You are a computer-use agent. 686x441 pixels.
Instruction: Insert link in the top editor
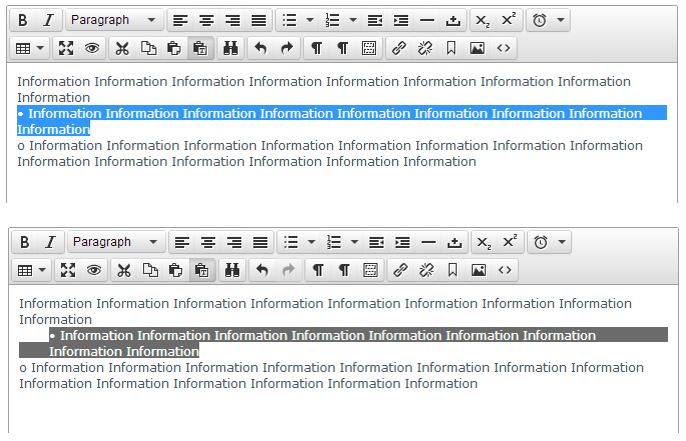pos(399,48)
